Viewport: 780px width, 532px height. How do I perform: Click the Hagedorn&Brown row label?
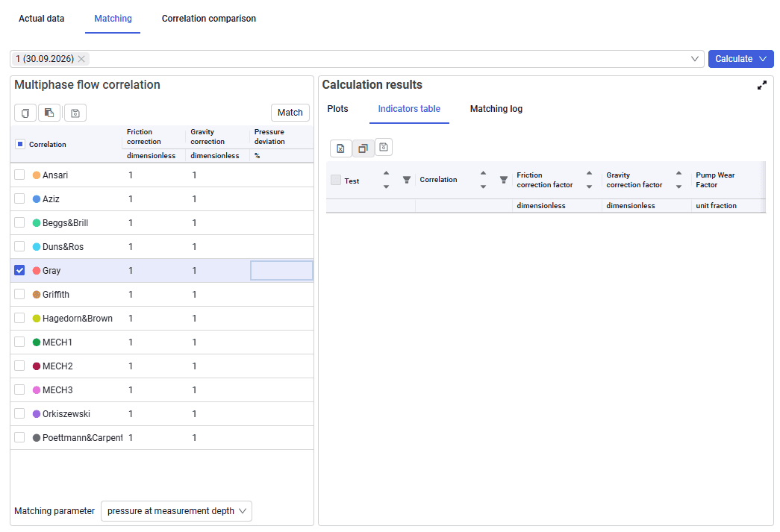pos(78,318)
